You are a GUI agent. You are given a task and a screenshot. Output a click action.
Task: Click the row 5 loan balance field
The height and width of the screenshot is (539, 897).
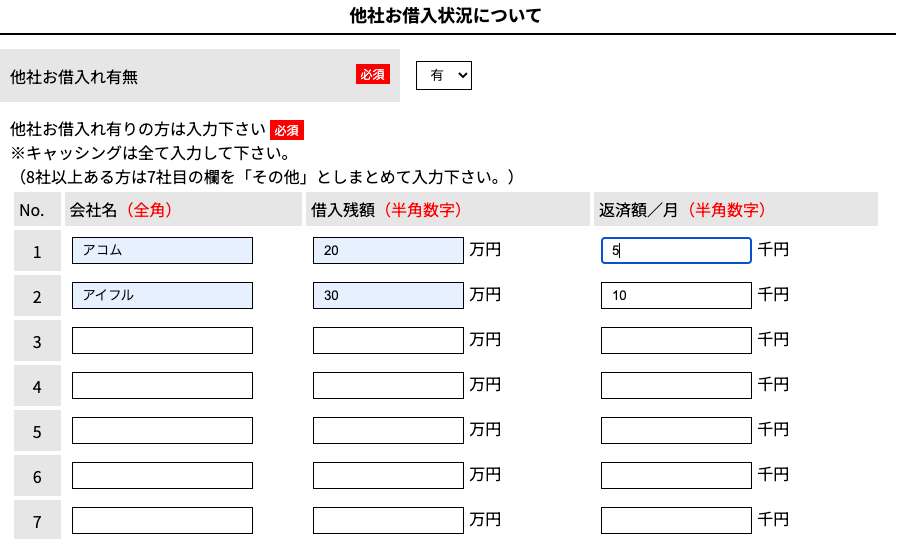(x=387, y=430)
